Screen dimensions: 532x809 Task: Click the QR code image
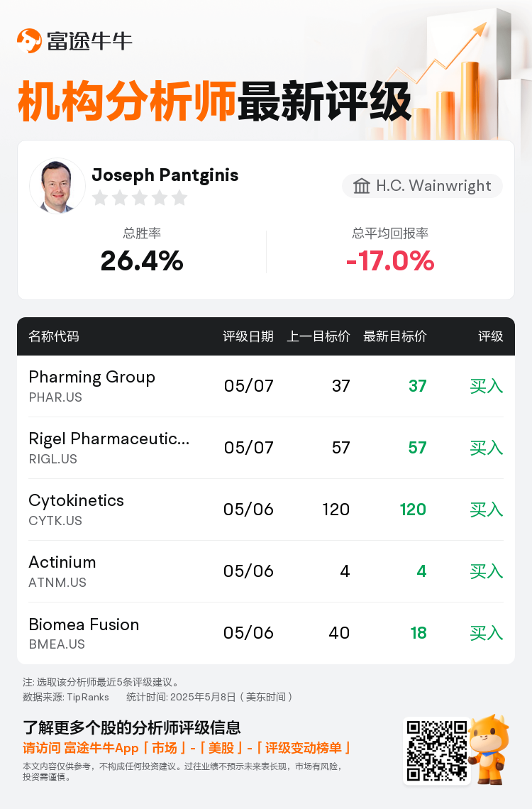437,752
